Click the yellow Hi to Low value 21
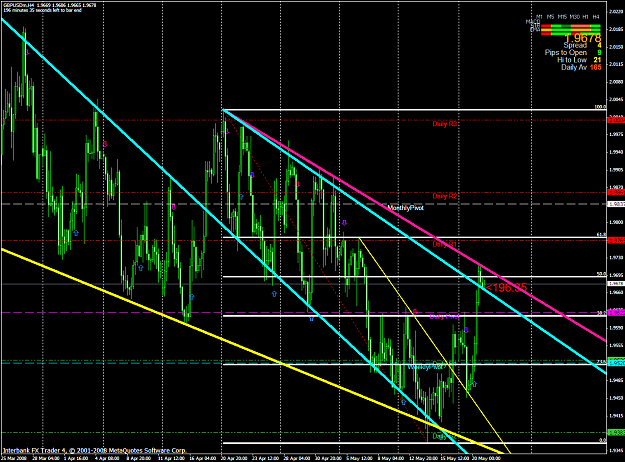 pyautogui.click(x=597, y=60)
